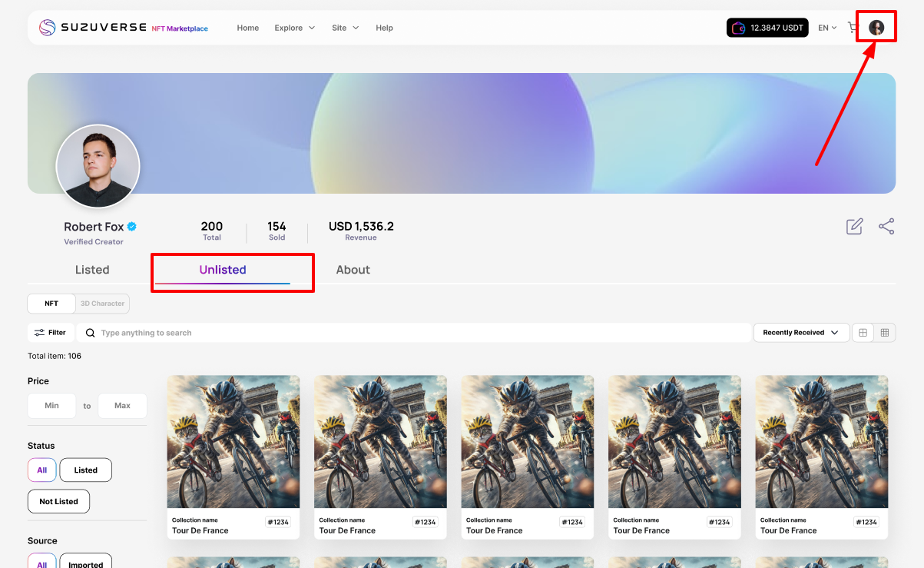Click the user avatar in header
Image resolution: width=924 pixels, height=568 pixels.
[x=876, y=28]
